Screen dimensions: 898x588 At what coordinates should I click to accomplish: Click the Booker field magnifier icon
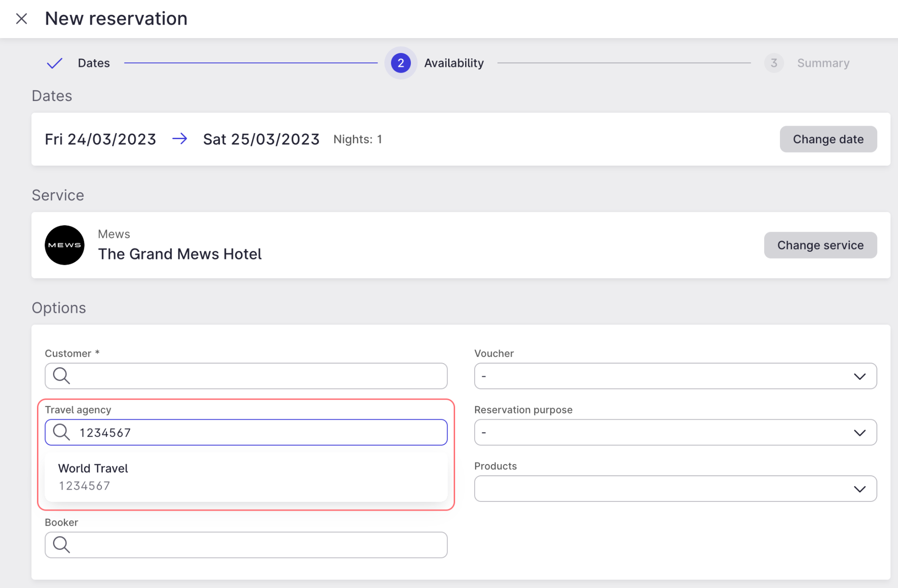click(x=61, y=544)
